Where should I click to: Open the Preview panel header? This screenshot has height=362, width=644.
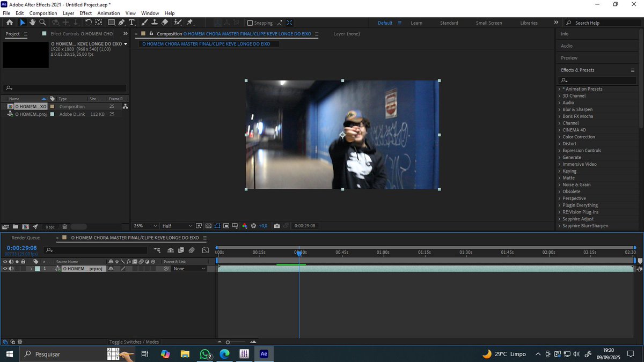point(569,58)
